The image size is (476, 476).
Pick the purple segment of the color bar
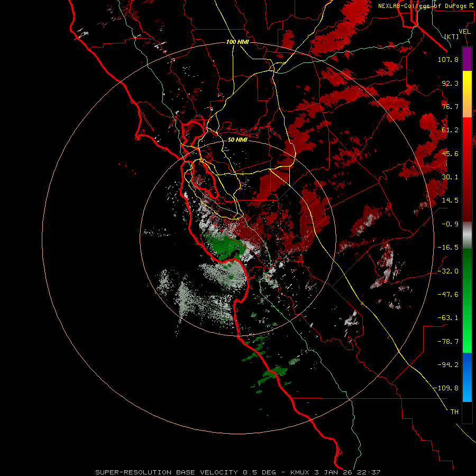pyautogui.click(x=467, y=59)
